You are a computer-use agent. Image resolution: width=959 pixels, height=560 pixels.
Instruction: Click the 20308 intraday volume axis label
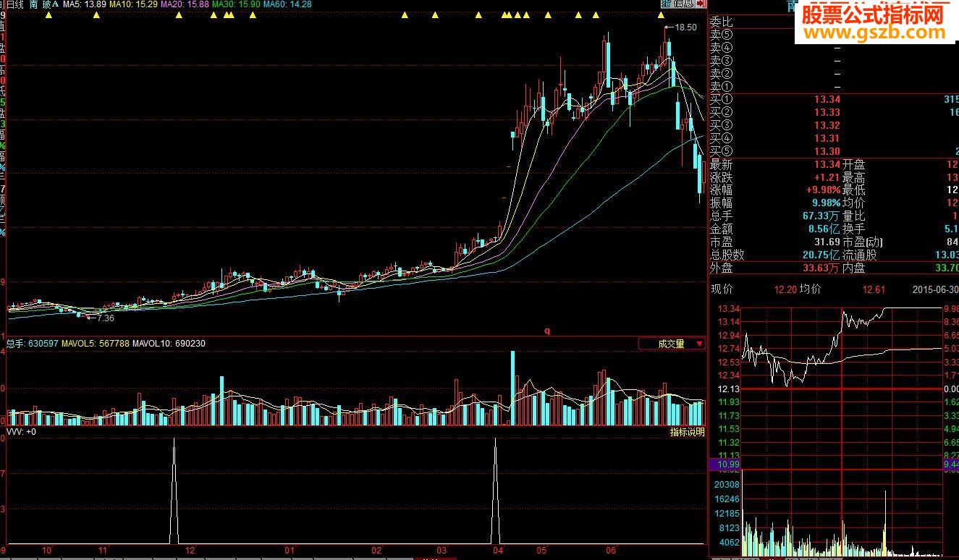point(727,485)
